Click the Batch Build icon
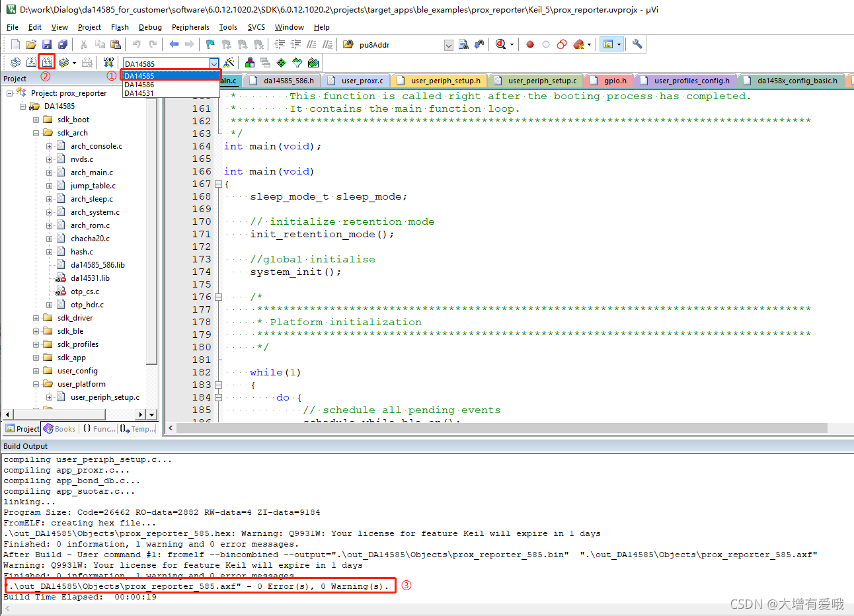 pos(63,62)
